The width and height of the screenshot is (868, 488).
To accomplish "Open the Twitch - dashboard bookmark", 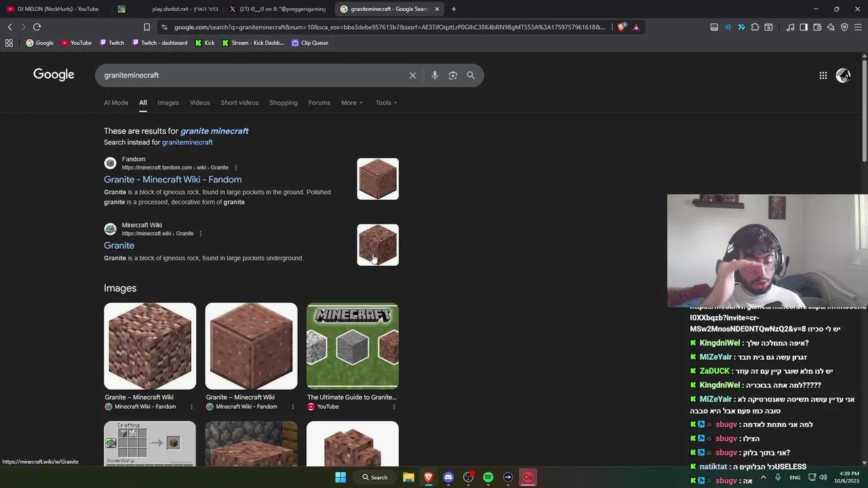I will coord(159,43).
